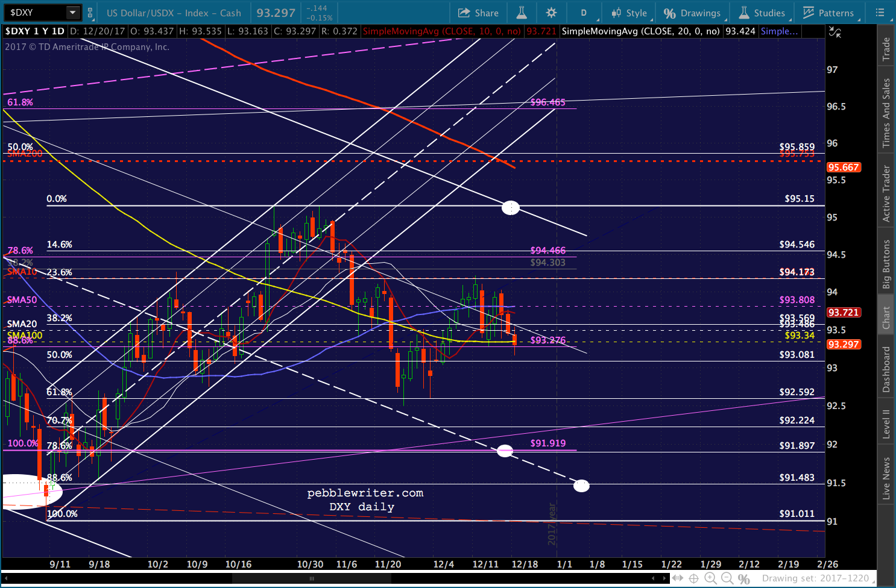Click the truncated Simple... study label
The image size is (896, 588).
[x=779, y=31]
